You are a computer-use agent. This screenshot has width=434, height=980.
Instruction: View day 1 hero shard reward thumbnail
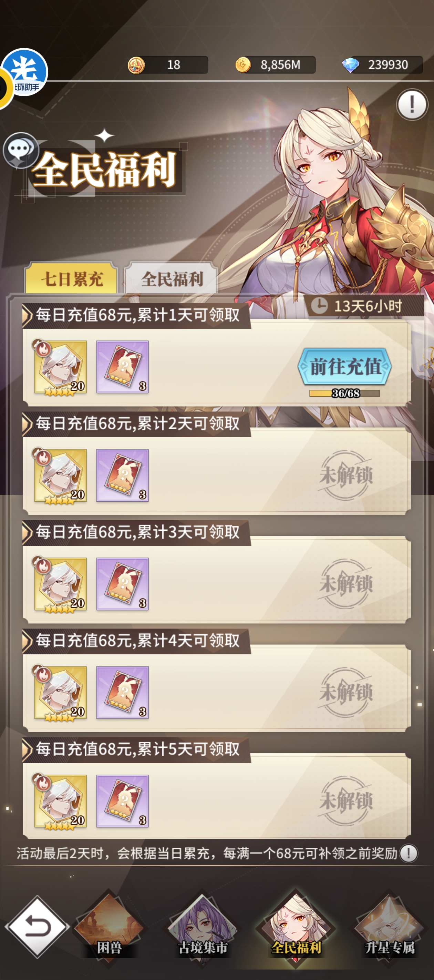(60, 367)
